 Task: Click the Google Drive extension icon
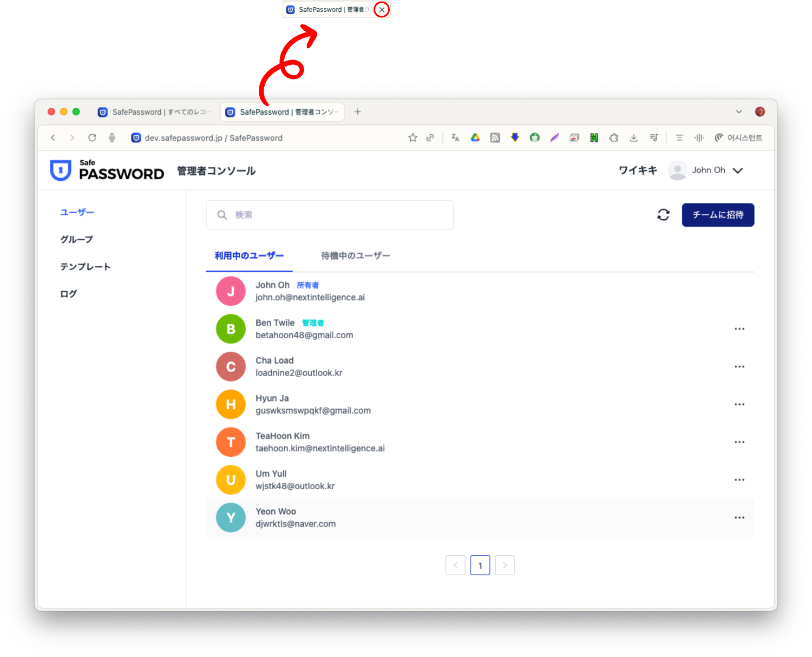(475, 138)
